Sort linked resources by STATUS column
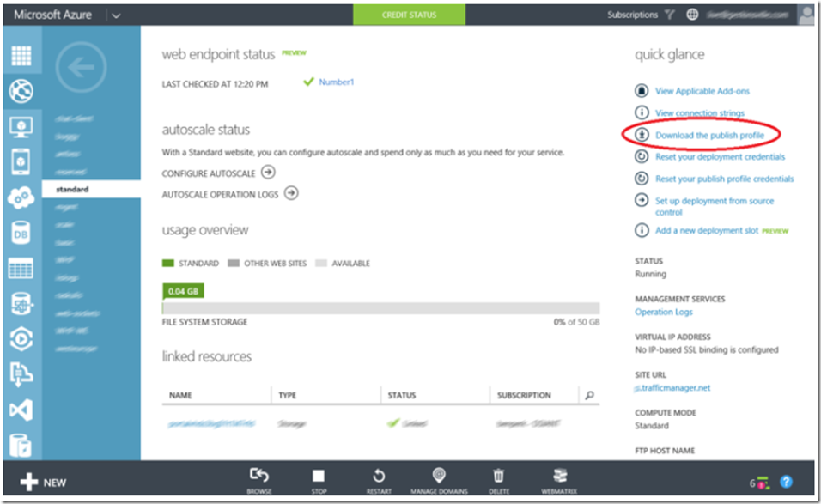The image size is (821, 504). coord(402,395)
